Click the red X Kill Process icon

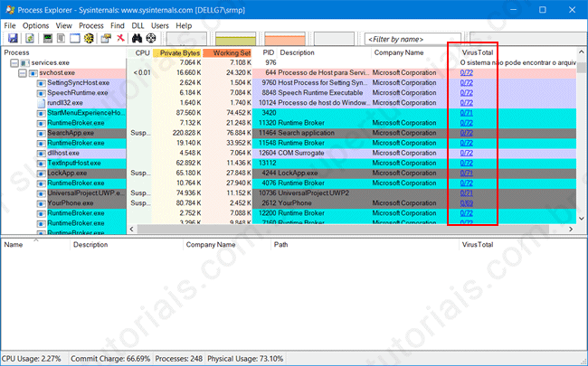coord(119,39)
